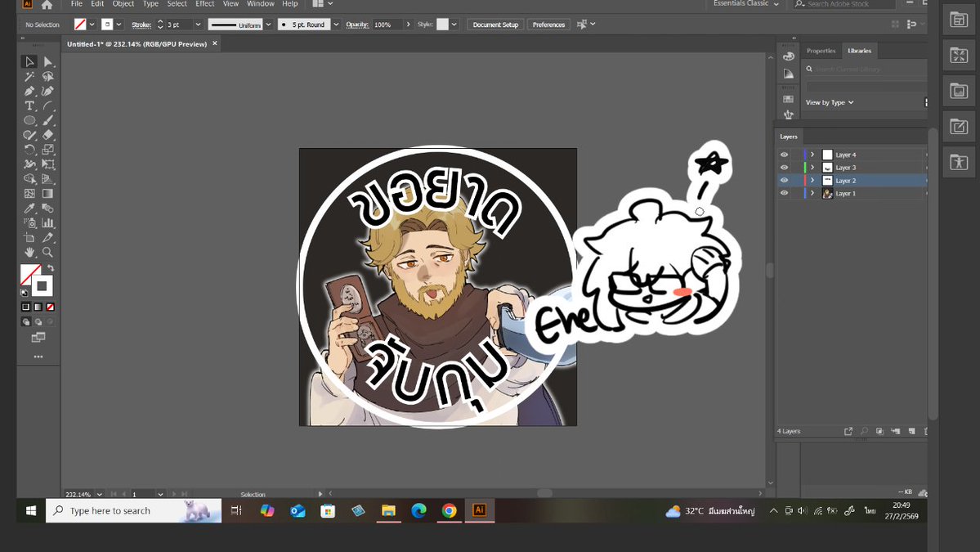Select the Scale tool
Image resolution: width=980 pixels, height=552 pixels.
(48, 150)
